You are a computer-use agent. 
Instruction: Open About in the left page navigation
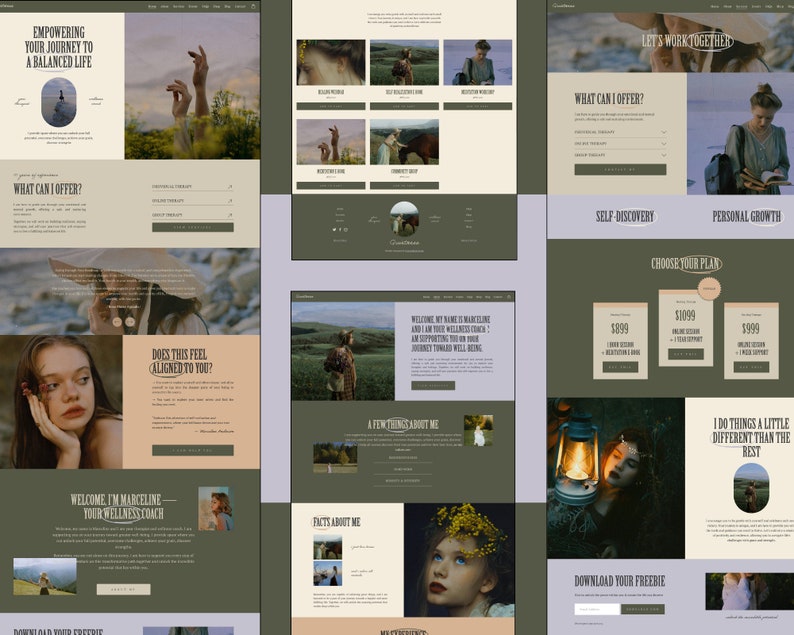[x=165, y=7]
